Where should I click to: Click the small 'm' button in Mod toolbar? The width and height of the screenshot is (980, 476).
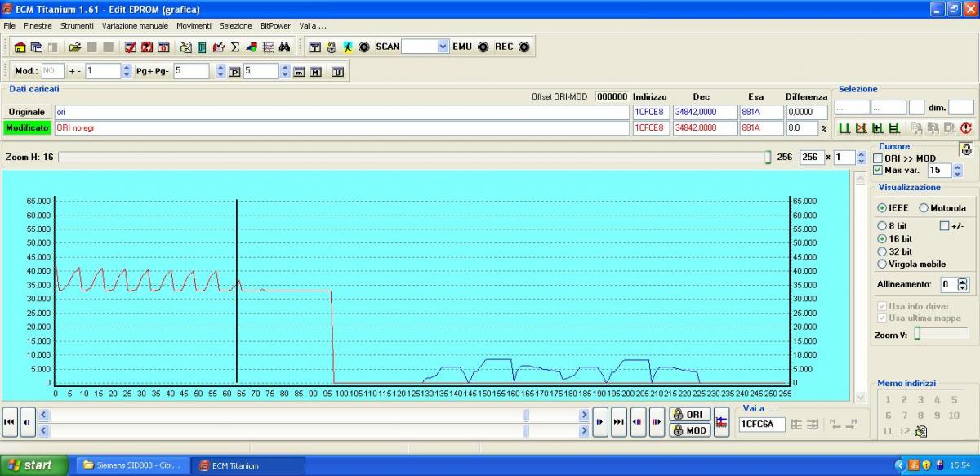[x=299, y=72]
